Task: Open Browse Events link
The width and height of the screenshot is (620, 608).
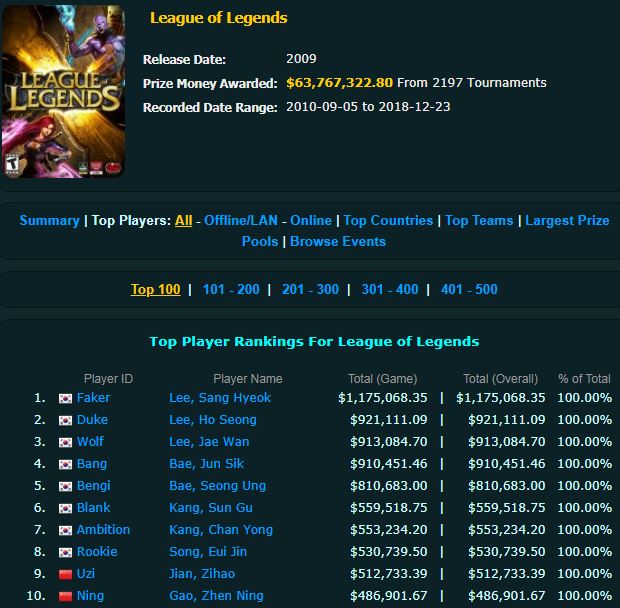Action: point(338,242)
